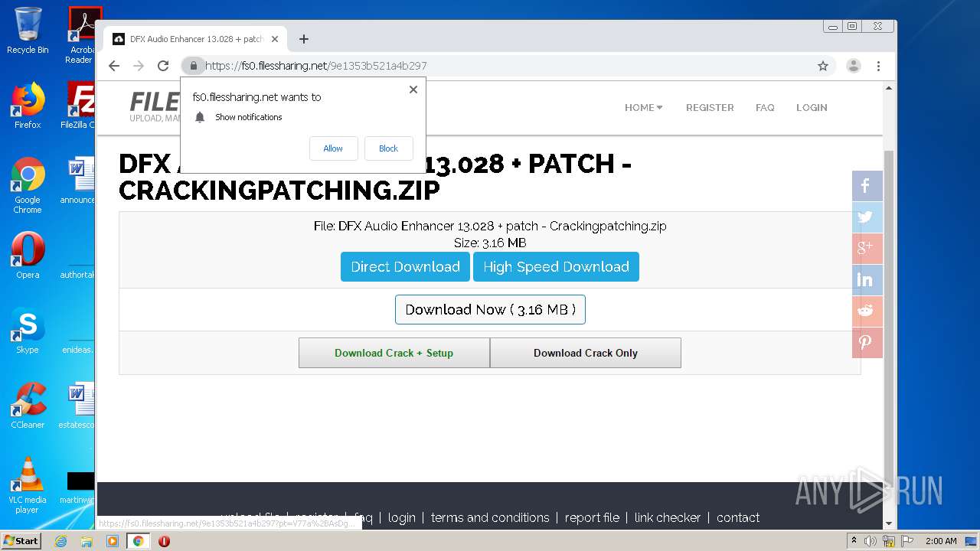Click the Direct Download button

point(405,267)
